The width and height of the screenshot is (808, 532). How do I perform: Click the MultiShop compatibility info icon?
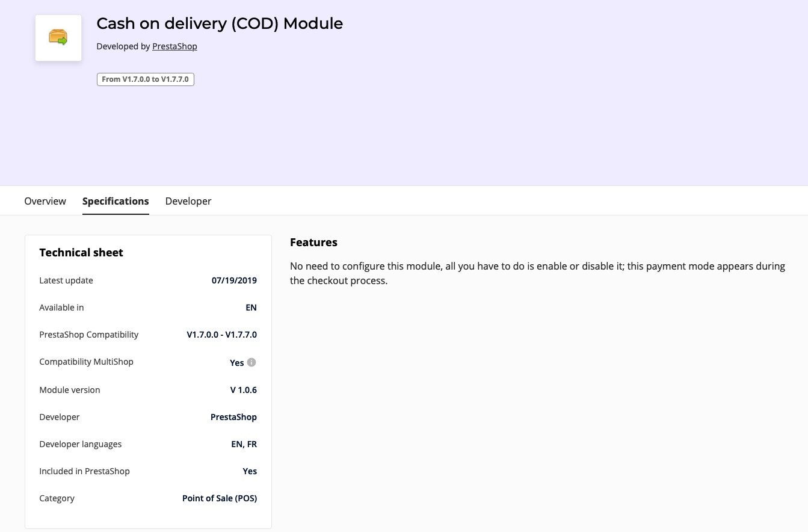251,362
